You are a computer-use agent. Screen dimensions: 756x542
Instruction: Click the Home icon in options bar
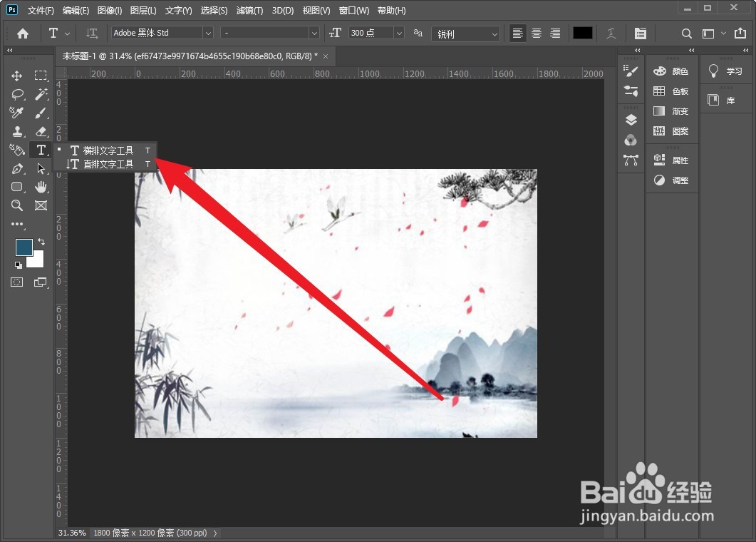(23, 34)
